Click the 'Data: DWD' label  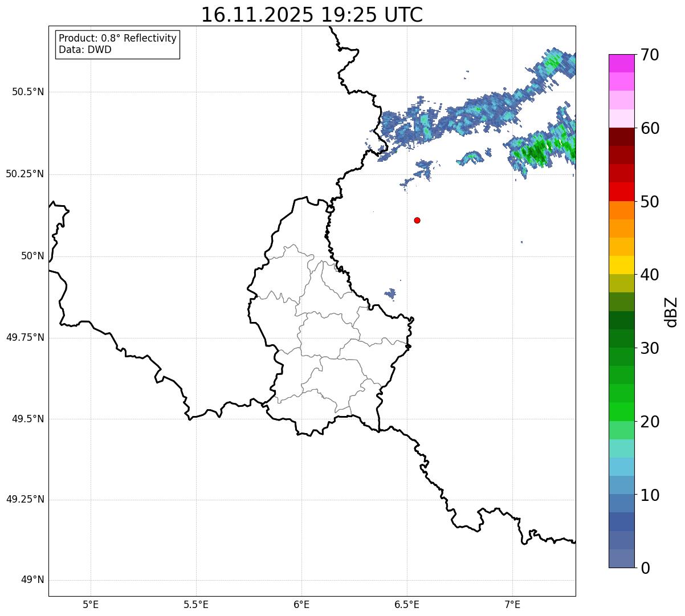(85, 50)
